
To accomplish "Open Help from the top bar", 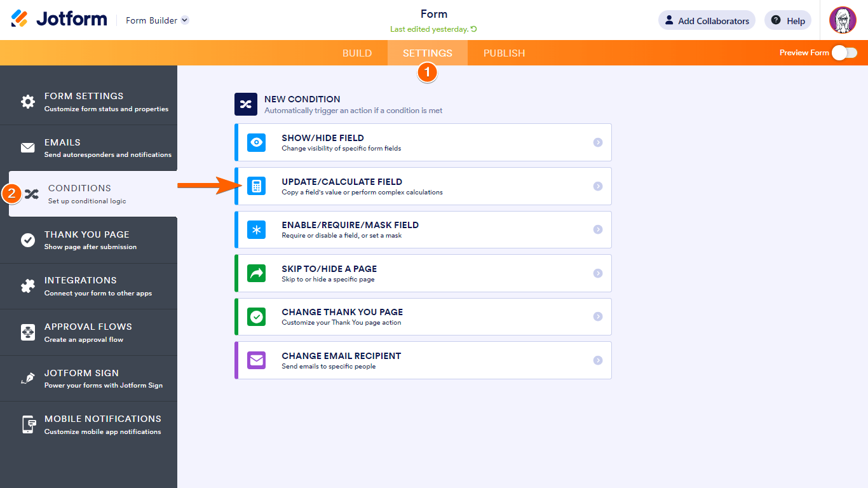I will click(787, 20).
